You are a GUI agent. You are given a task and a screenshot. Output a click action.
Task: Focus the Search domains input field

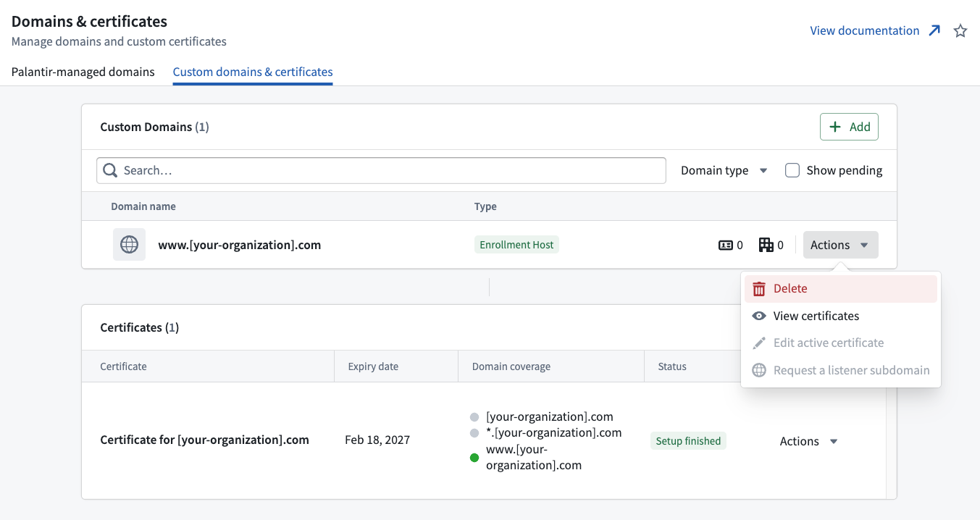tap(381, 170)
